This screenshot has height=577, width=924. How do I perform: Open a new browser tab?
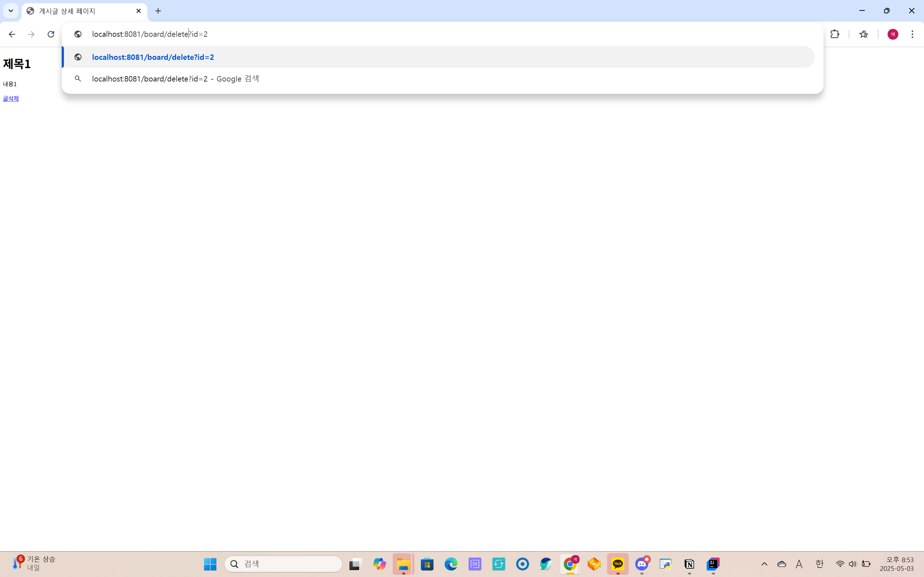point(158,11)
